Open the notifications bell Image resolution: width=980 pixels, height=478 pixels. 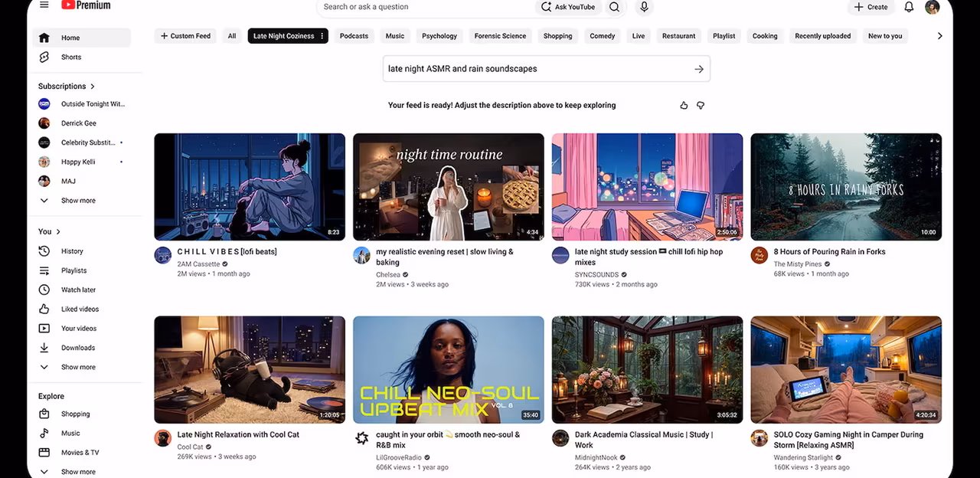click(909, 7)
